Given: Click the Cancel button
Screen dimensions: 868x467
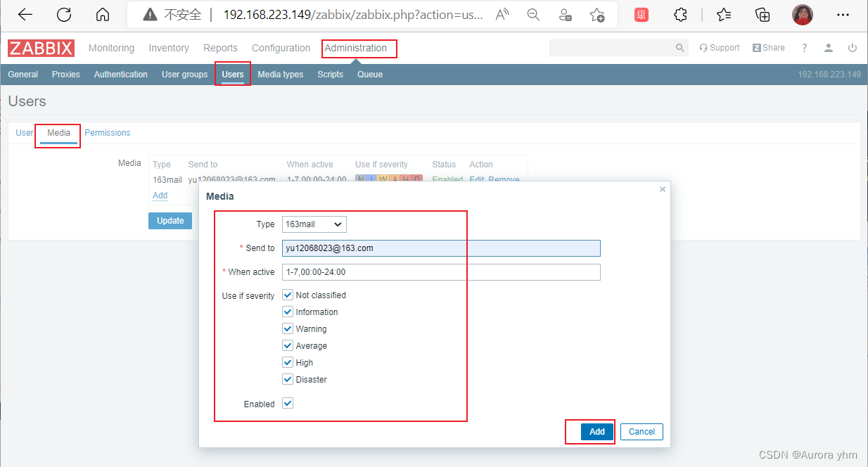Looking at the screenshot, I should pos(642,432).
